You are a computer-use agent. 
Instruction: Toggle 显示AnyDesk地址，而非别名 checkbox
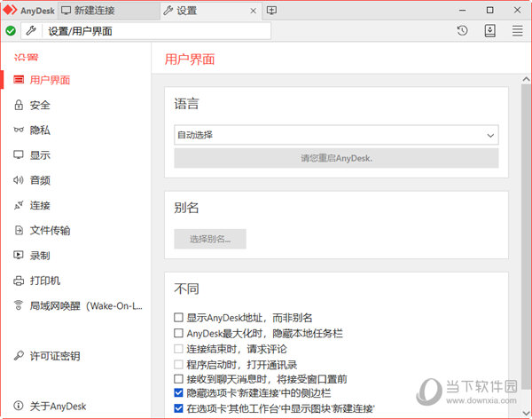pyautogui.click(x=178, y=318)
